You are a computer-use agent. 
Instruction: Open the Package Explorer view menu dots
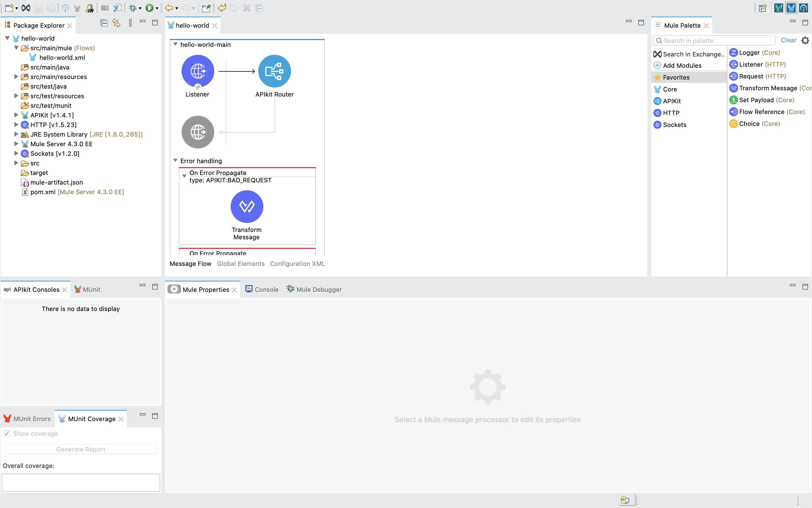(131, 23)
